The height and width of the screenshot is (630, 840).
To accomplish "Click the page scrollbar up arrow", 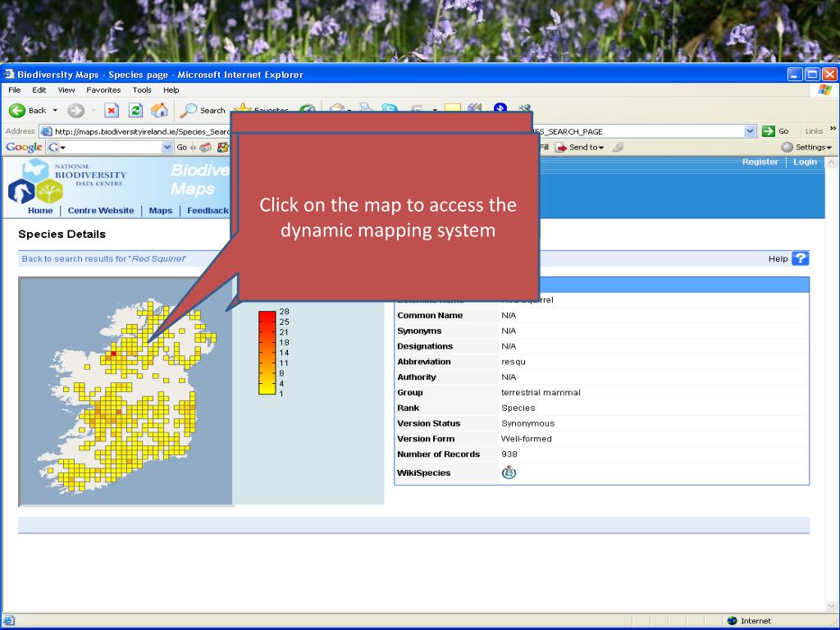I will click(x=831, y=162).
